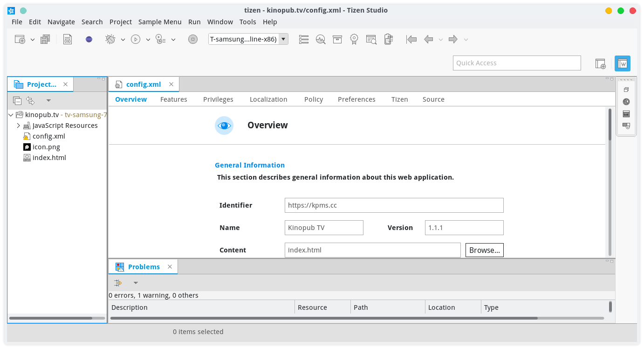Close the config.xml editor tab
The height and width of the screenshot is (349, 644).
(171, 84)
